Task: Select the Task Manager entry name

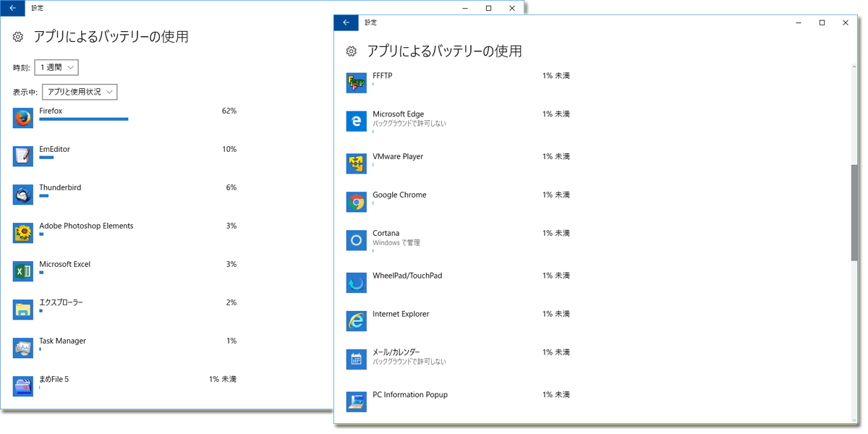Action: 62,341
